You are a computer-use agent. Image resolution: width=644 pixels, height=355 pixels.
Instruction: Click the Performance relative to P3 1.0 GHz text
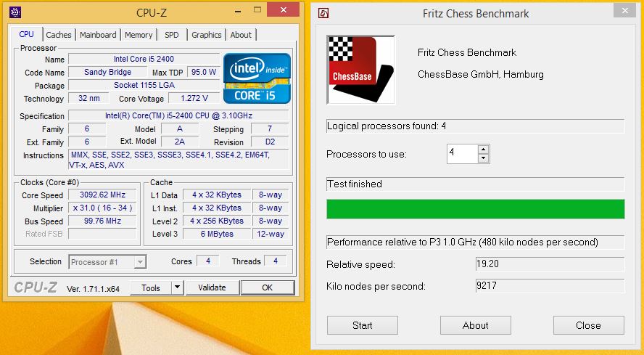point(463,242)
